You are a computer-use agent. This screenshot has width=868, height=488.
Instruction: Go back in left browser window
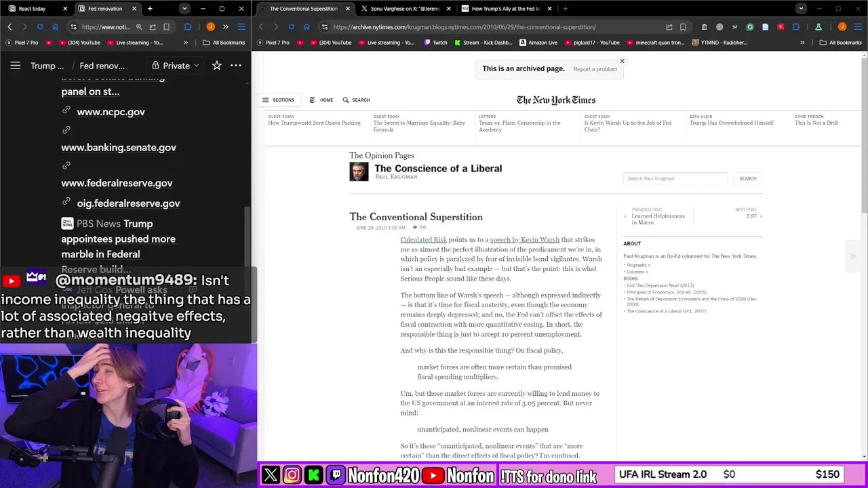coord(9,26)
